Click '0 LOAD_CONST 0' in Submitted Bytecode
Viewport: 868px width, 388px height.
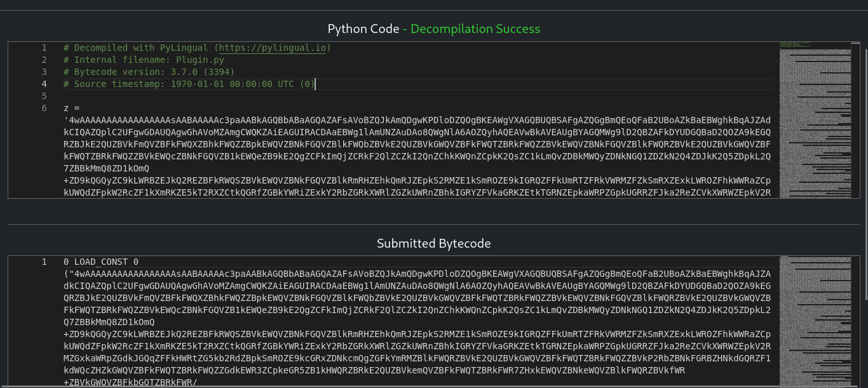[x=101, y=262]
